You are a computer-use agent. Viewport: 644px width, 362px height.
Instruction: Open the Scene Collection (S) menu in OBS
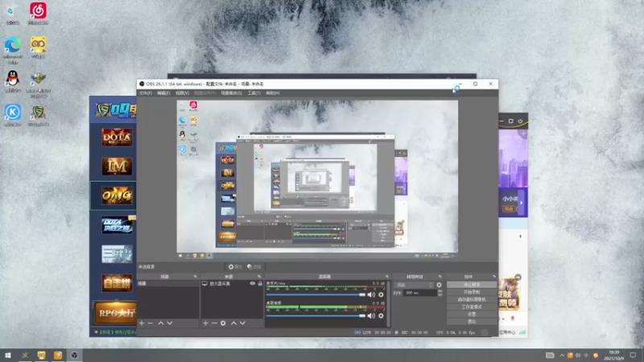231,93
